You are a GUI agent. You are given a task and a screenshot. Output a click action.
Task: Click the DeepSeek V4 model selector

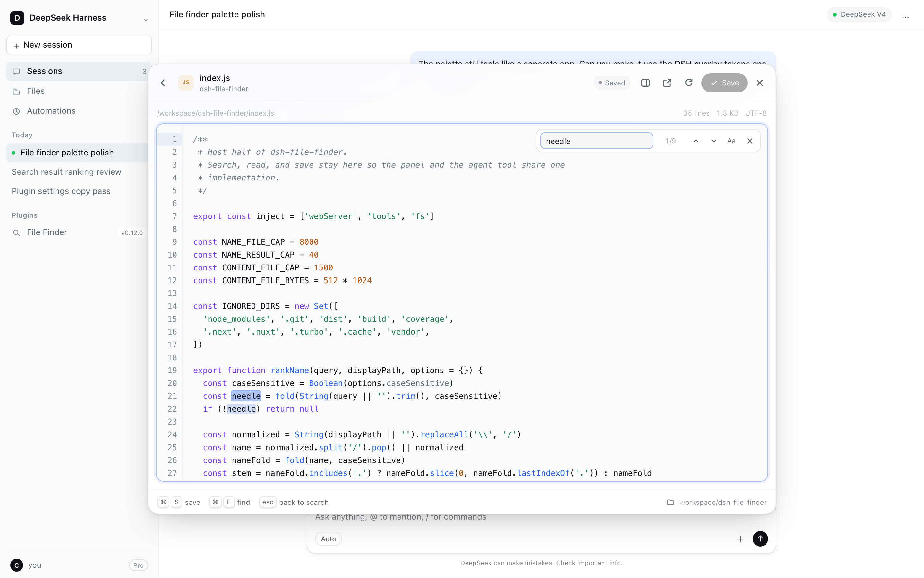(859, 14)
